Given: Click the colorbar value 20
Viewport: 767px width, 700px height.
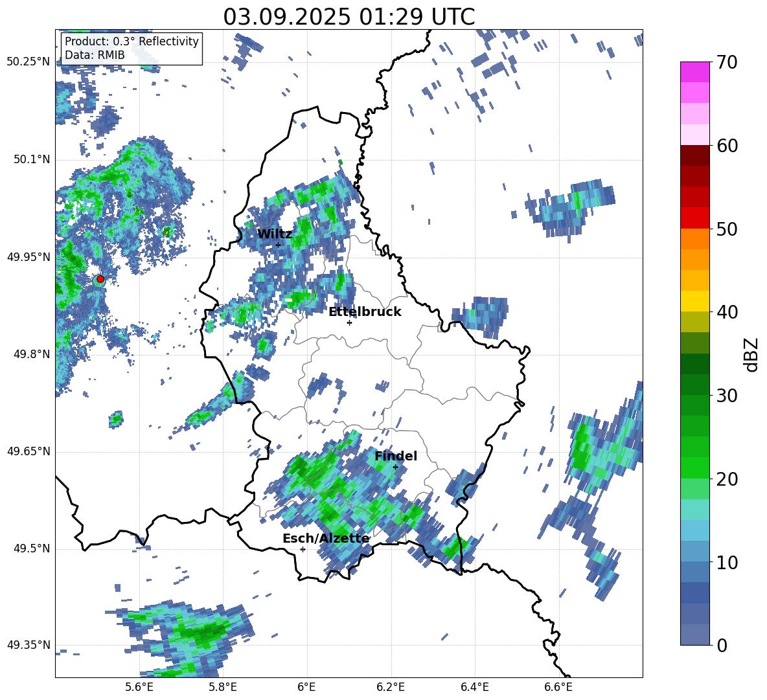Looking at the screenshot, I should coord(727,479).
